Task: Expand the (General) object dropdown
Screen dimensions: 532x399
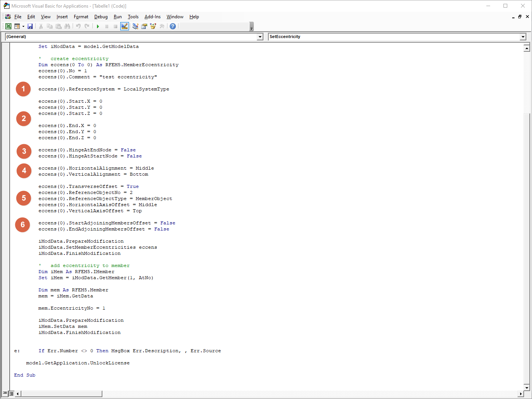Action: [260, 37]
